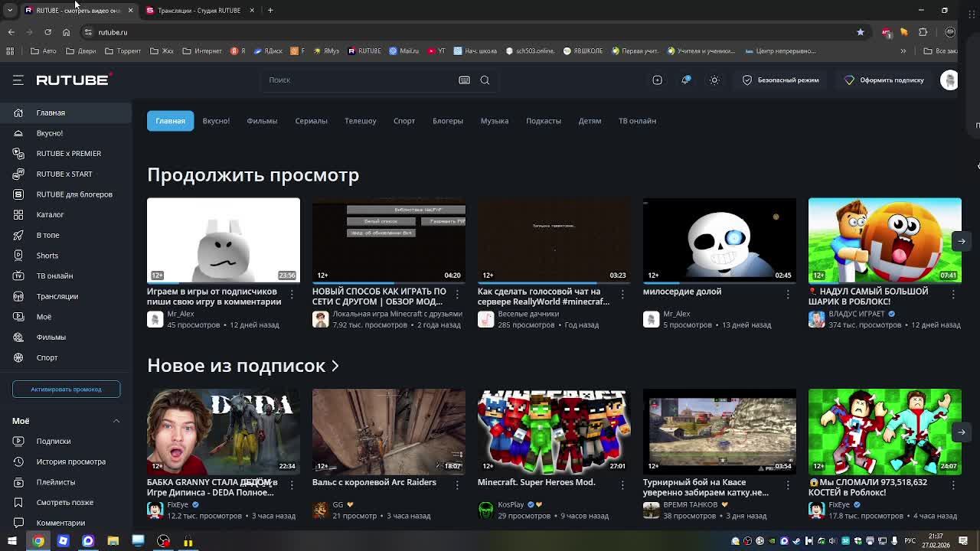Select the Фильмы category tab
The width and height of the screenshot is (980, 551).
[262, 121]
